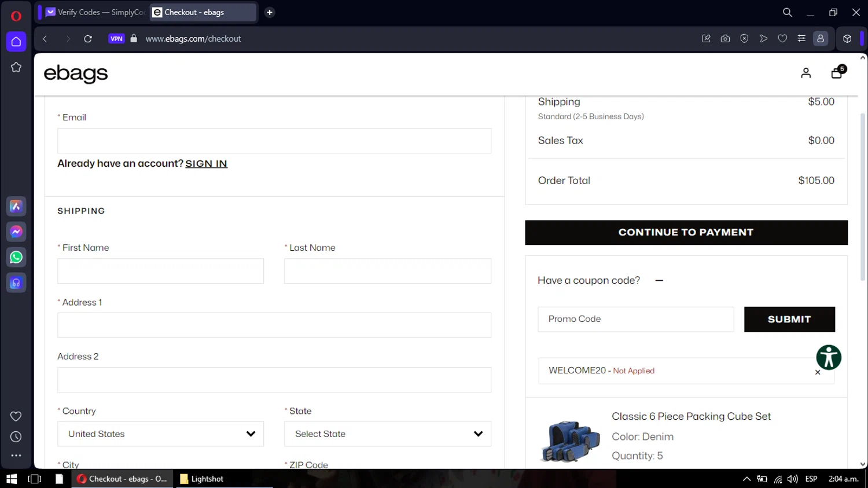Open sidebar more options ellipsis
The width and height of the screenshot is (868, 488).
point(16,456)
